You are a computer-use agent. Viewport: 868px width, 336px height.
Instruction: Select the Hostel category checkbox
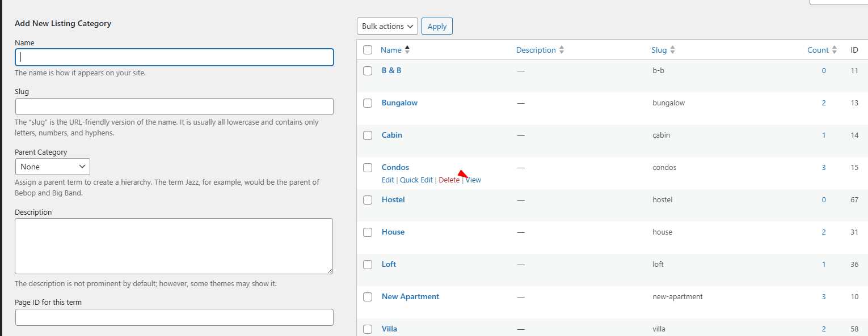coord(368,200)
